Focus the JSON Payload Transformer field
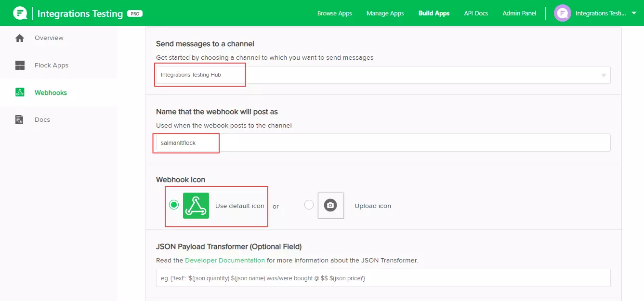 click(x=383, y=278)
